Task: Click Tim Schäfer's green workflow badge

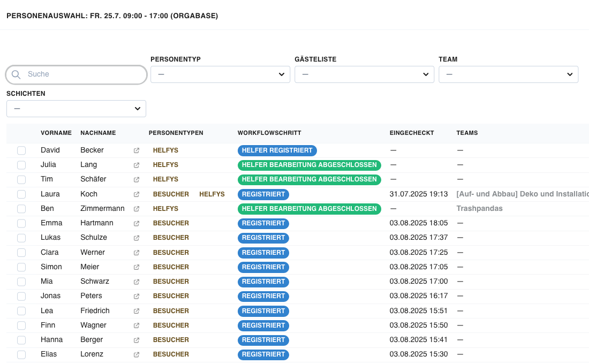Action: (x=309, y=179)
